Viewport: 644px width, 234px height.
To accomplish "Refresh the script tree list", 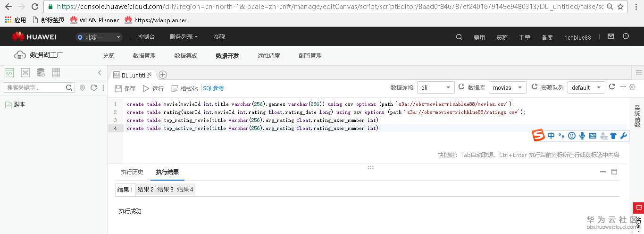I will point(93,87).
